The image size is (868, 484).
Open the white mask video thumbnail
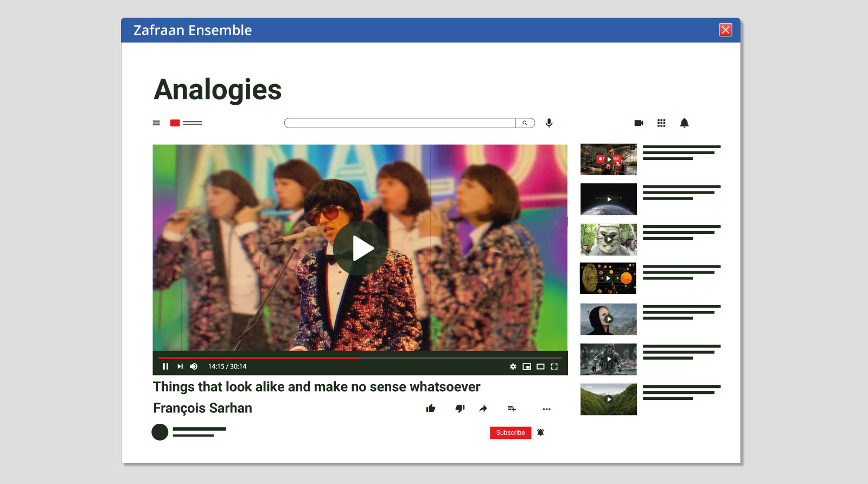[x=608, y=239]
